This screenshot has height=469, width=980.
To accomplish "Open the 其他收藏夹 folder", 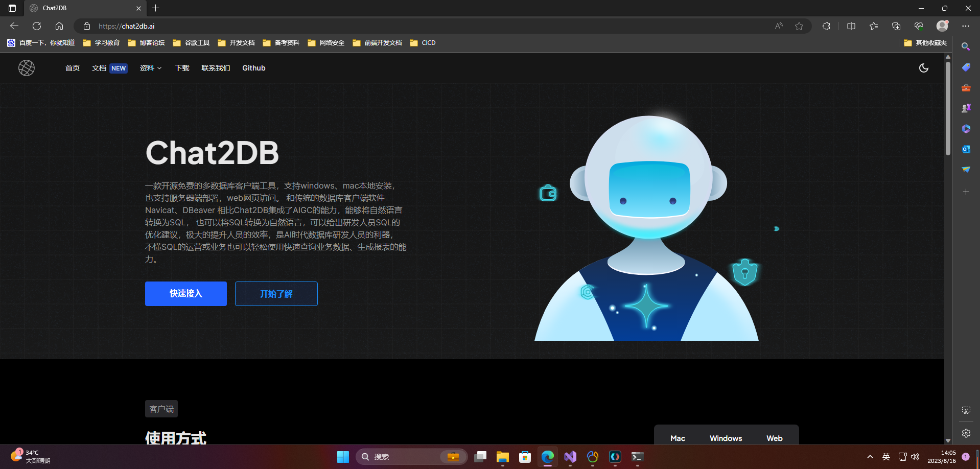I will point(925,43).
